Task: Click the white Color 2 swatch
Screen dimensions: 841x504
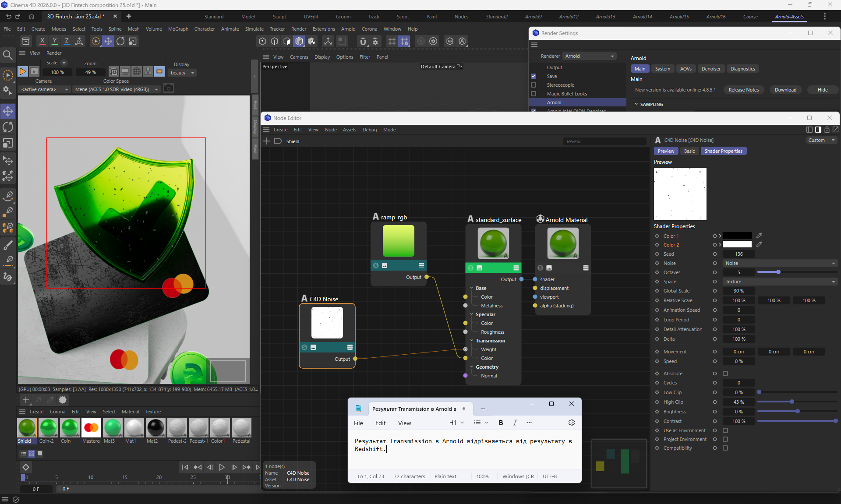Action: tap(737, 245)
